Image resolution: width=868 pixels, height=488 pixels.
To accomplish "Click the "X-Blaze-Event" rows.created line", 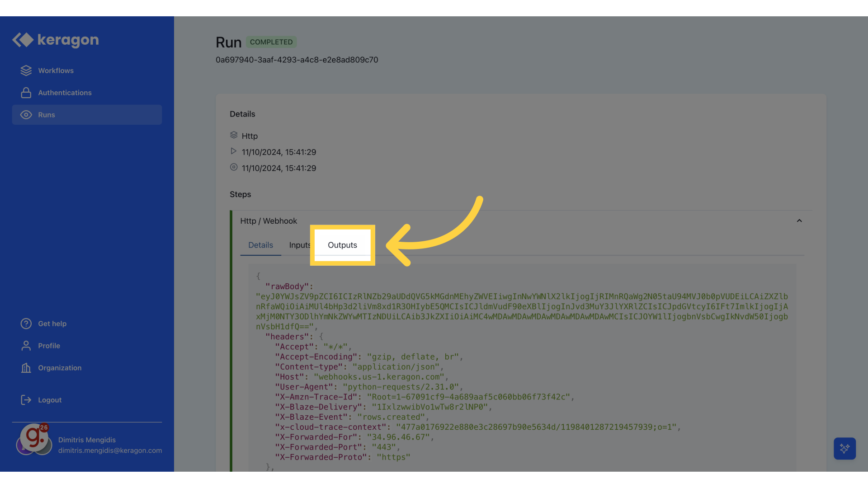I will point(352,417).
